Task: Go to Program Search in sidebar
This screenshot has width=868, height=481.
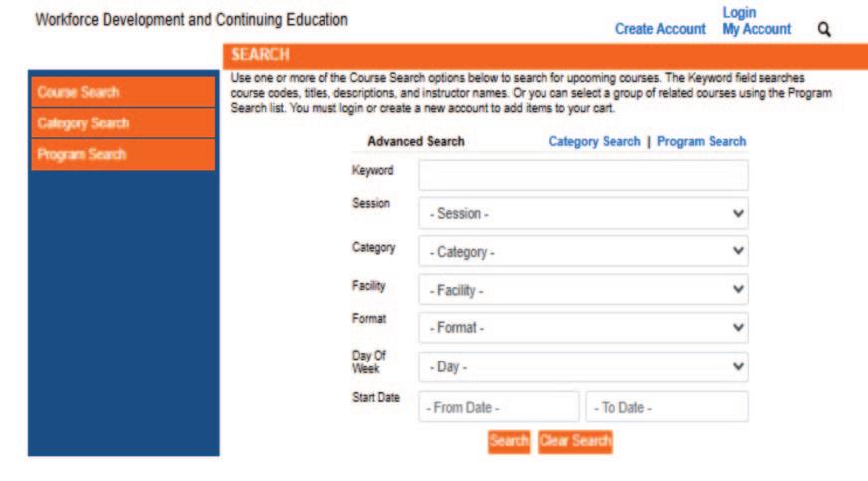Action: 122,155
